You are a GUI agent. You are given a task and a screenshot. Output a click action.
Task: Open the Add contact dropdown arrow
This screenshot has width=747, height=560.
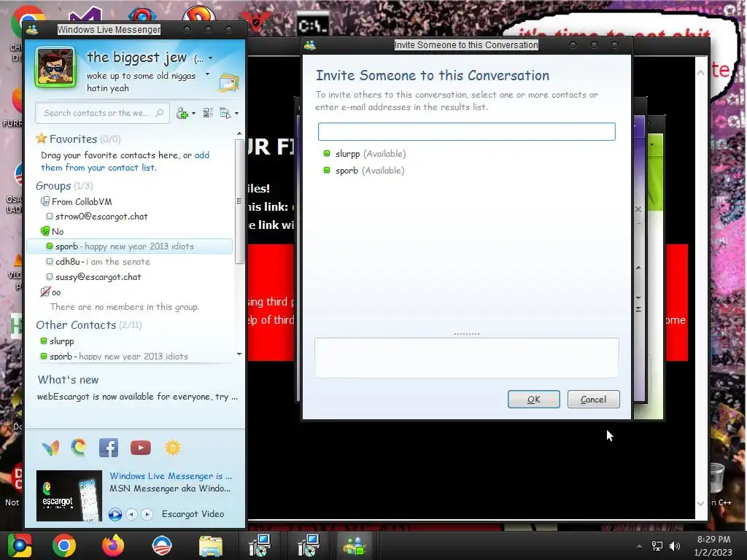pos(193,113)
